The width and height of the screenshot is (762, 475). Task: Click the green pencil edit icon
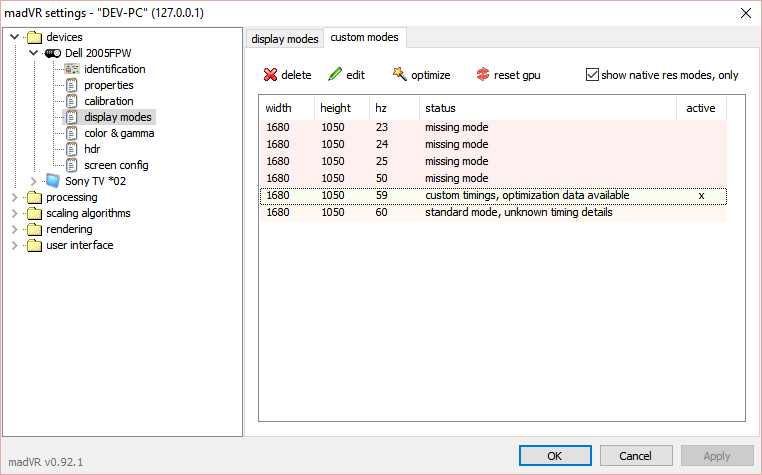(335, 75)
